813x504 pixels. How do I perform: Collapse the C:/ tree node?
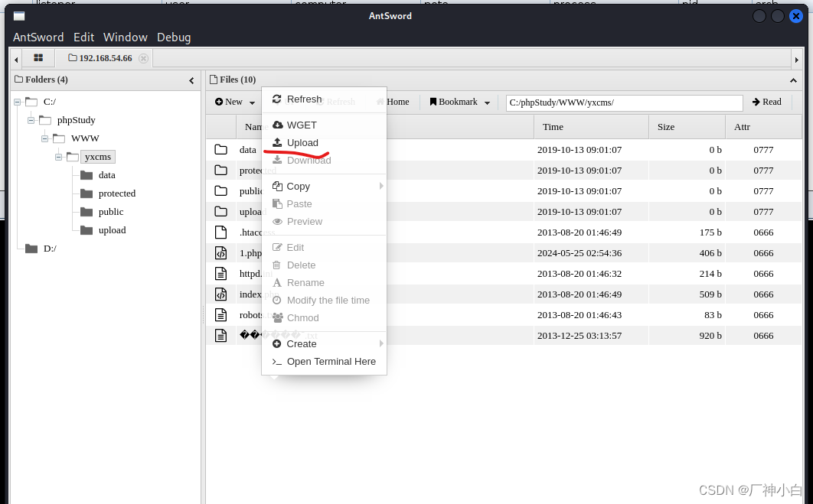click(x=17, y=102)
